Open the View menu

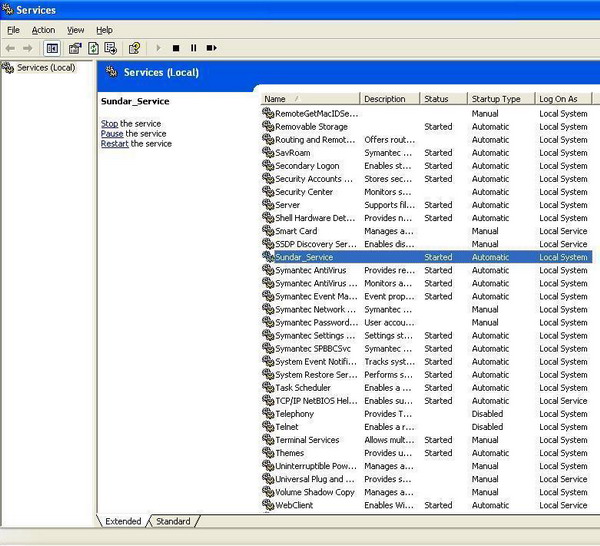point(75,30)
